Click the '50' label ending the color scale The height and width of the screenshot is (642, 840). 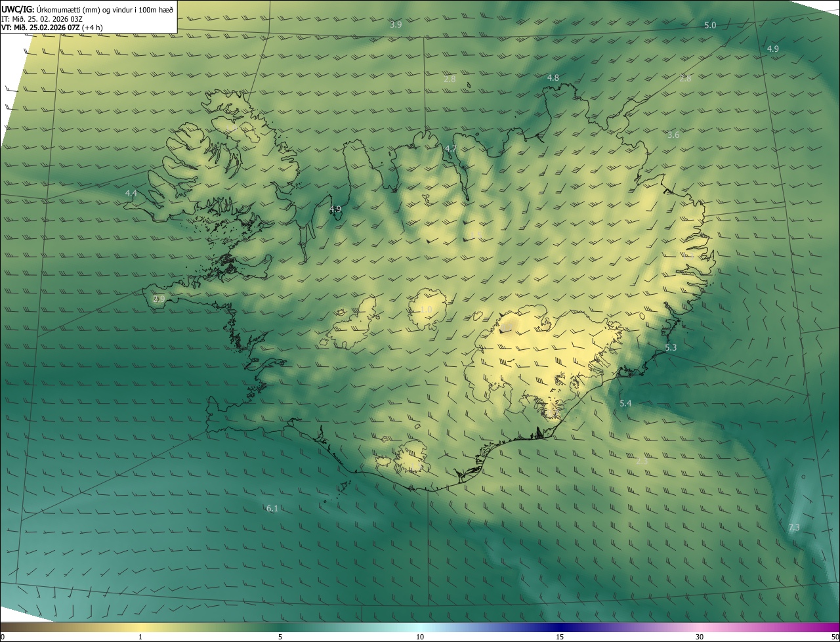point(835,637)
